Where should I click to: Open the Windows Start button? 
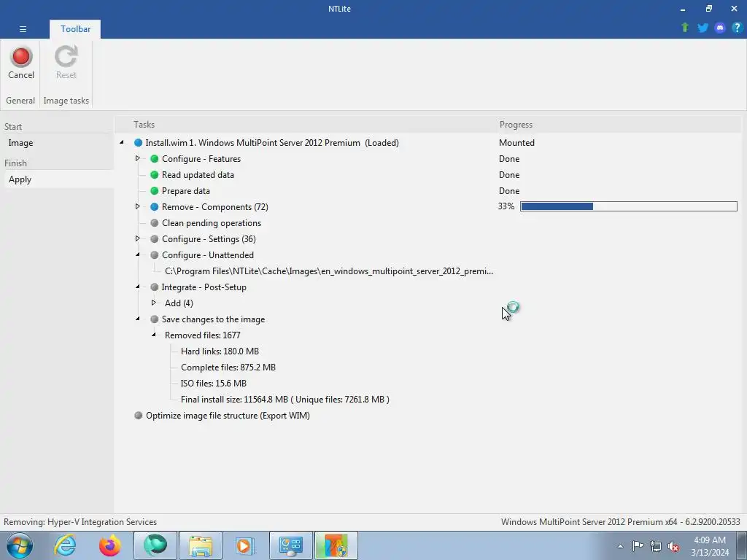[x=20, y=545]
